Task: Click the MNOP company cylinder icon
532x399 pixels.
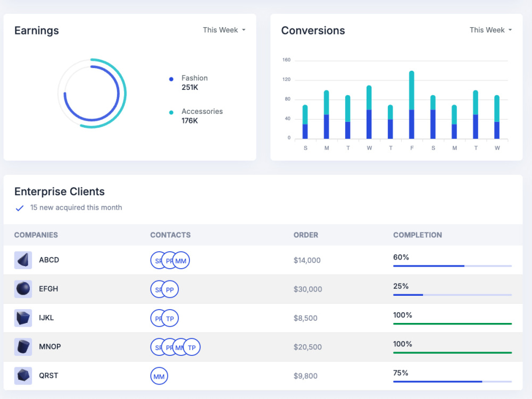Action: tap(23, 347)
